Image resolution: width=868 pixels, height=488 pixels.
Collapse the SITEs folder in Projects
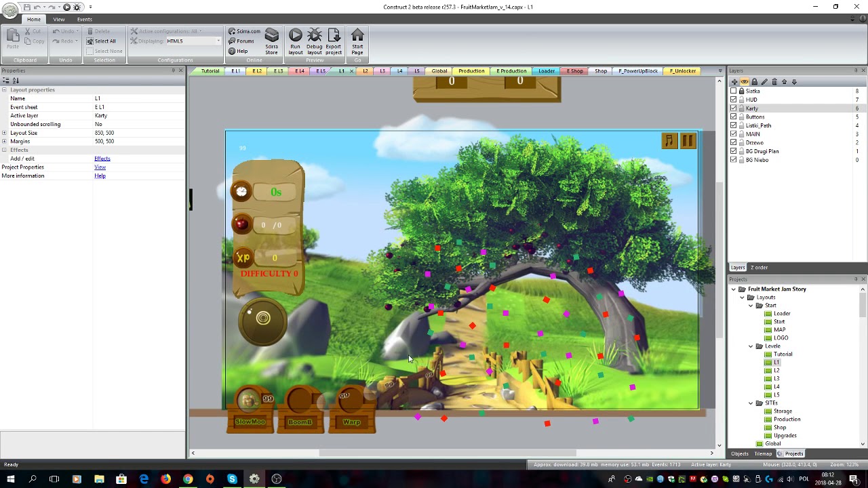point(751,403)
